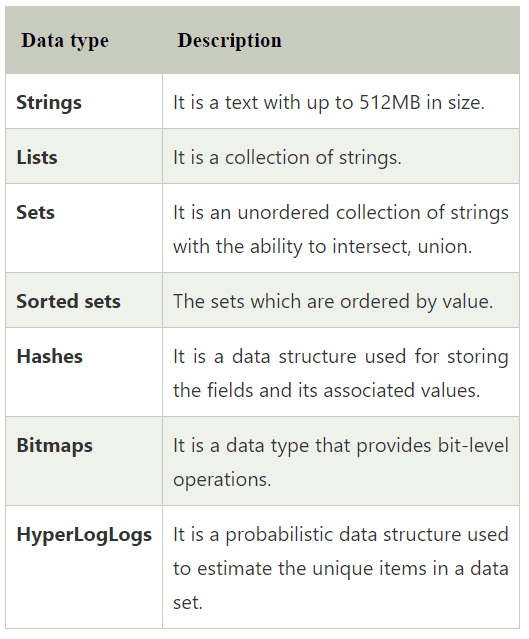Select the 'HyperLogLogs' data type cell
This screenshot has height=639, width=529.
coord(84,567)
